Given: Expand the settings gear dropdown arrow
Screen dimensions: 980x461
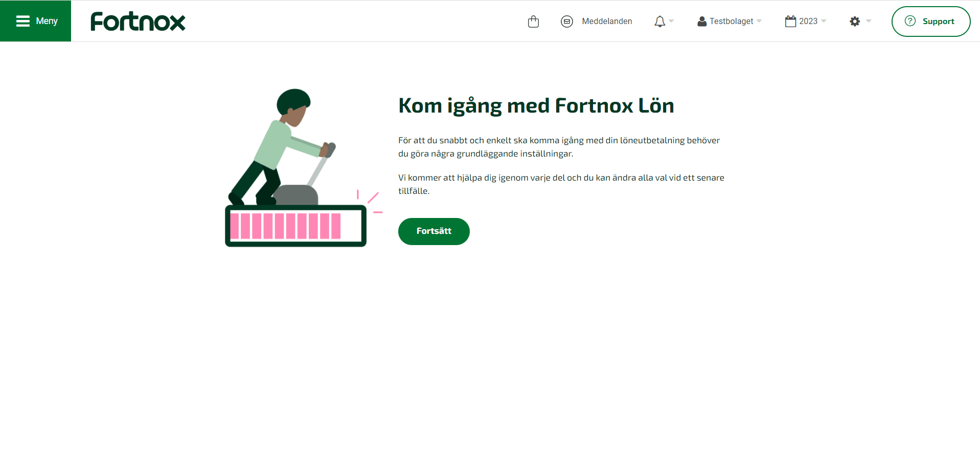Looking at the screenshot, I should pyautogui.click(x=869, y=21).
